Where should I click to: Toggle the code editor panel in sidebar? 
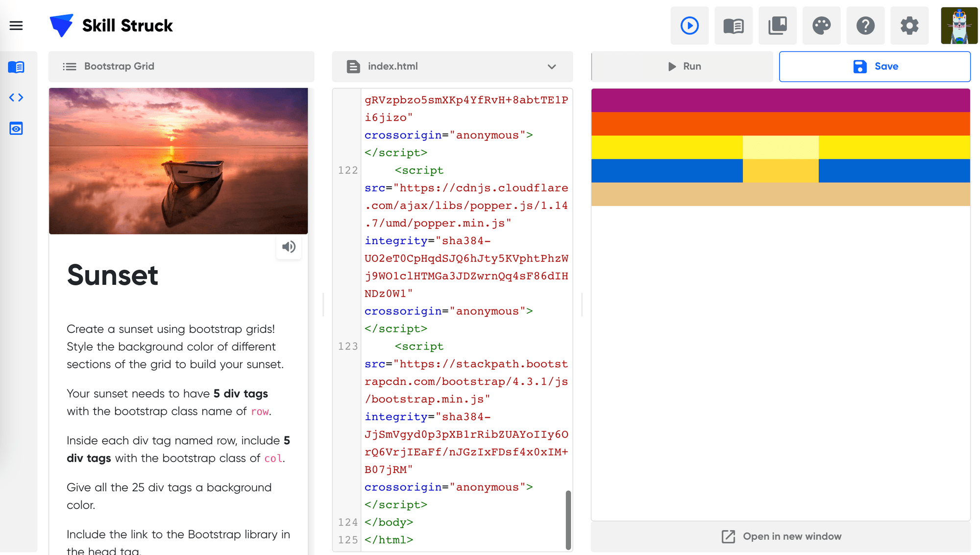(16, 98)
